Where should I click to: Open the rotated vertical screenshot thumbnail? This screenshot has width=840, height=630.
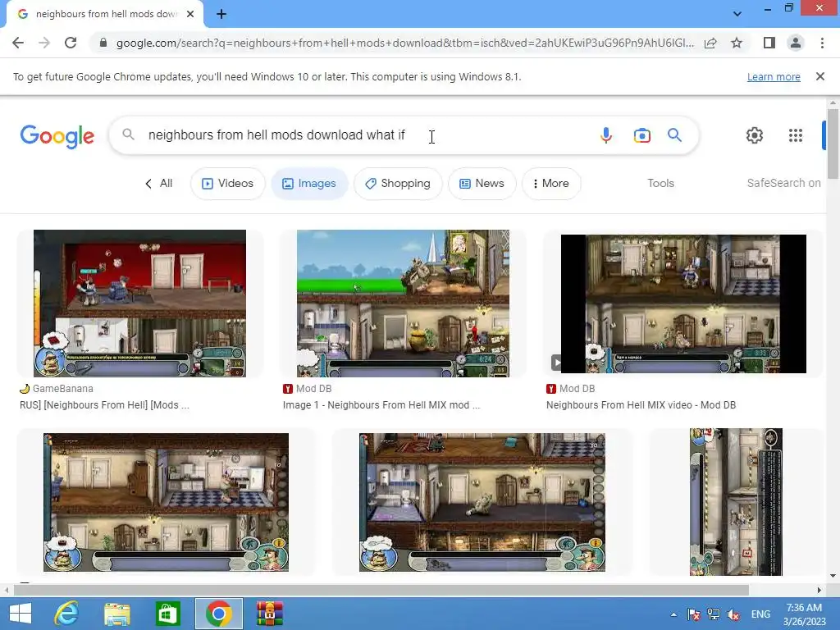click(x=736, y=502)
